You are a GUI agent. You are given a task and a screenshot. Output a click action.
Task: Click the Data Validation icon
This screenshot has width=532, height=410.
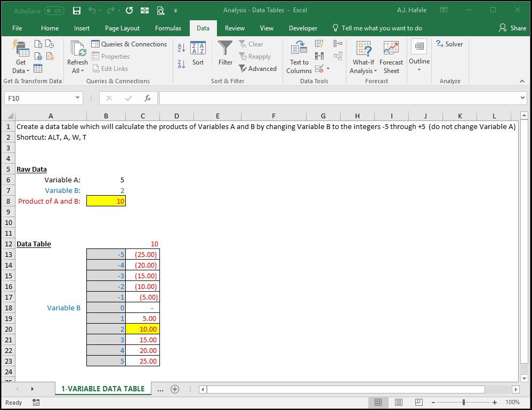click(x=319, y=69)
